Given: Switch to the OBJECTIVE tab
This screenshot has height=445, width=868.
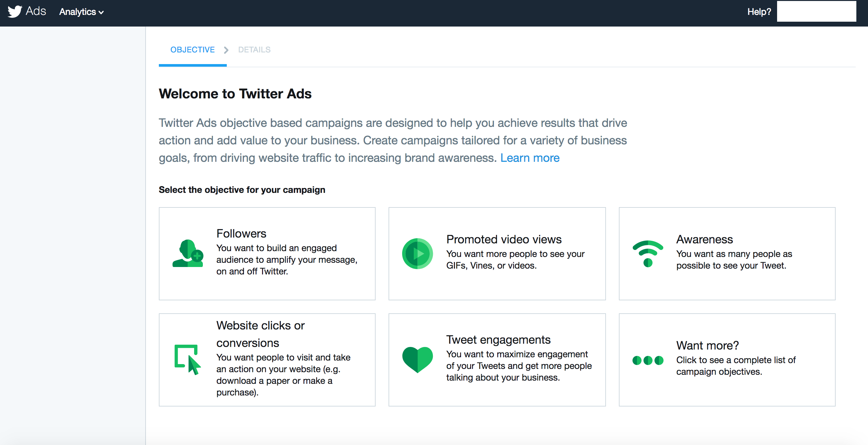Looking at the screenshot, I should point(192,50).
